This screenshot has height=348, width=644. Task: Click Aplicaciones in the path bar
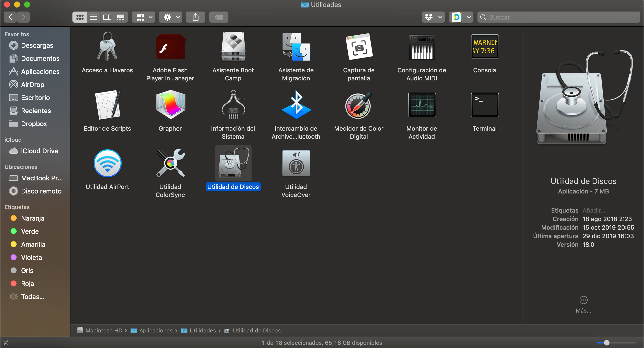156,330
